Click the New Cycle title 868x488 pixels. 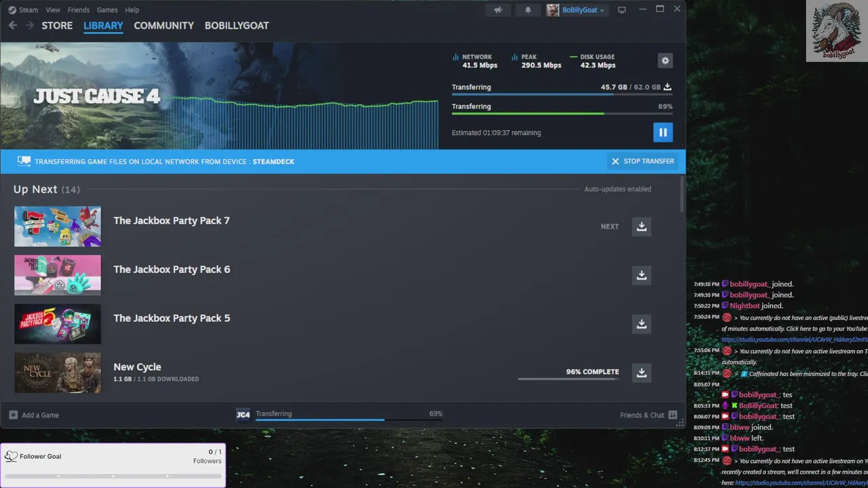click(137, 367)
